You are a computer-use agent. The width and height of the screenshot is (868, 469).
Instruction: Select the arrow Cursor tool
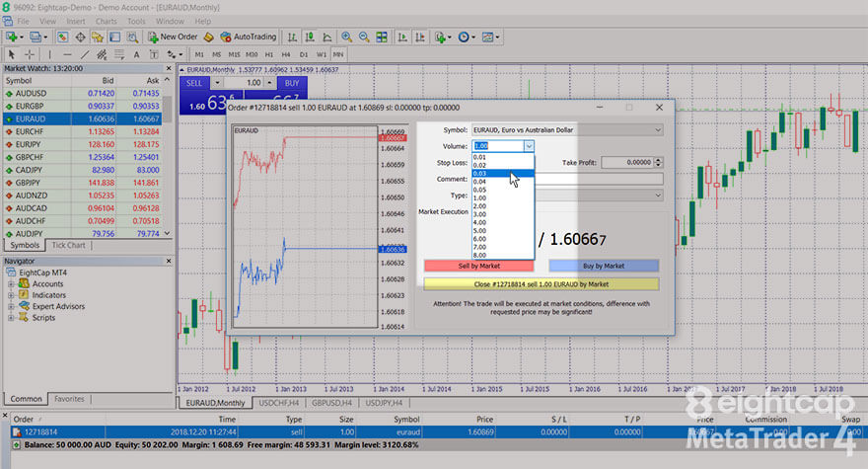pos(11,54)
